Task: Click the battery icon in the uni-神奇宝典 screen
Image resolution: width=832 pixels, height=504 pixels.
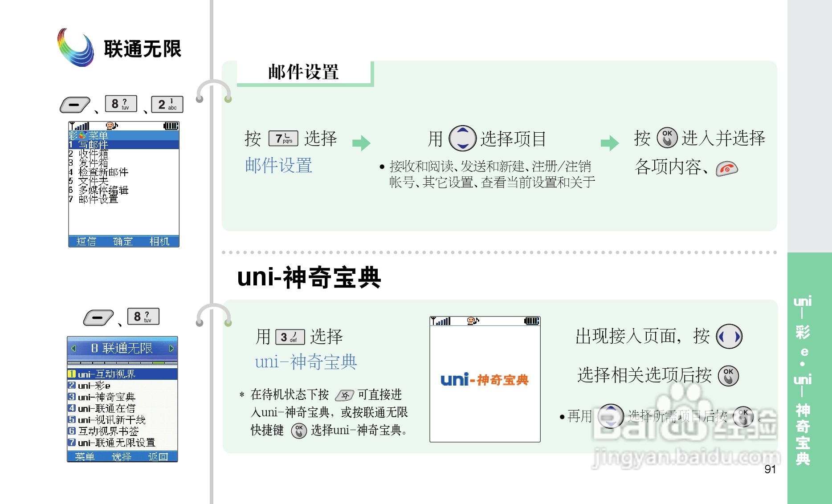Action: (532, 321)
